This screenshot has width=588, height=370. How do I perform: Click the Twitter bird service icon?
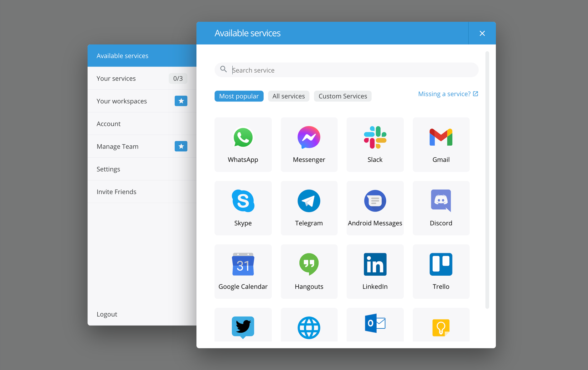(243, 327)
